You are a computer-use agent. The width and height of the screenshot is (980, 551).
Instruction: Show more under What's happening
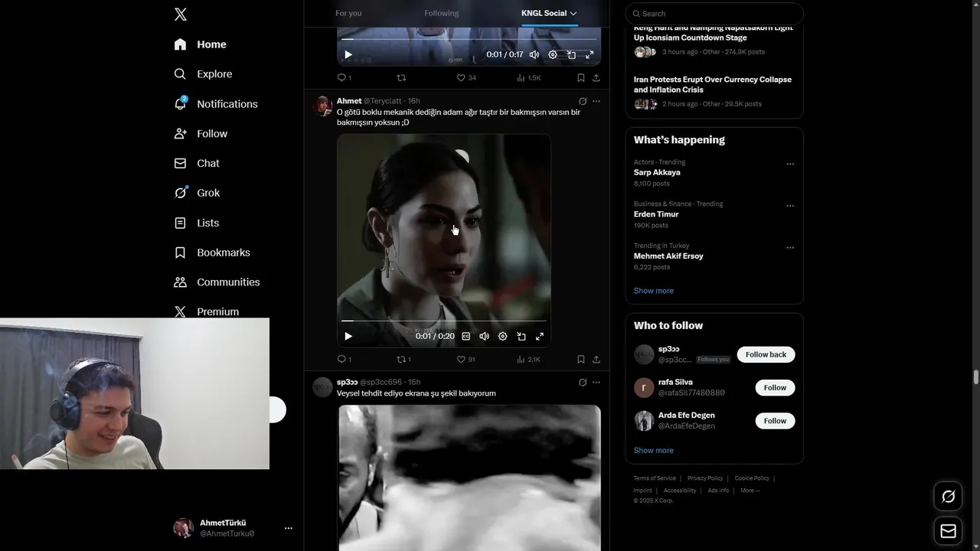pyautogui.click(x=654, y=291)
